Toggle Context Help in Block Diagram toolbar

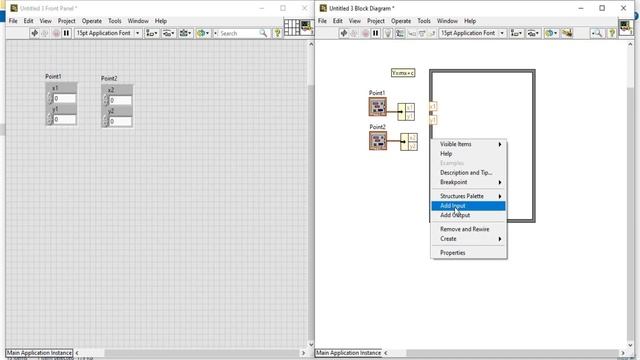(x=612, y=33)
